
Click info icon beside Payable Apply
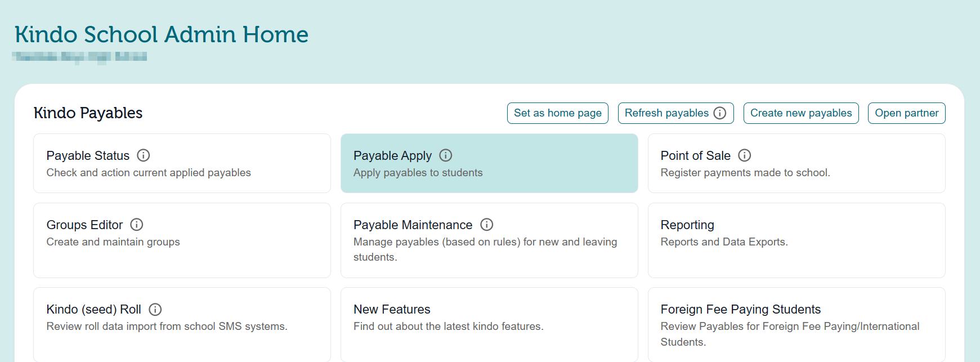446,155
